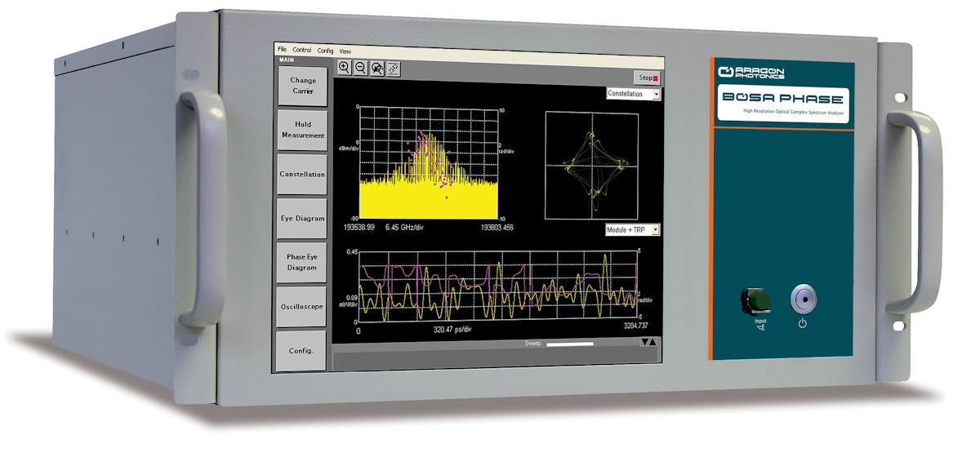Image resolution: width=980 pixels, height=475 pixels.
Task: Click the down/up arrows icon beside Sweep
Action: pyautogui.click(x=648, y=342)
